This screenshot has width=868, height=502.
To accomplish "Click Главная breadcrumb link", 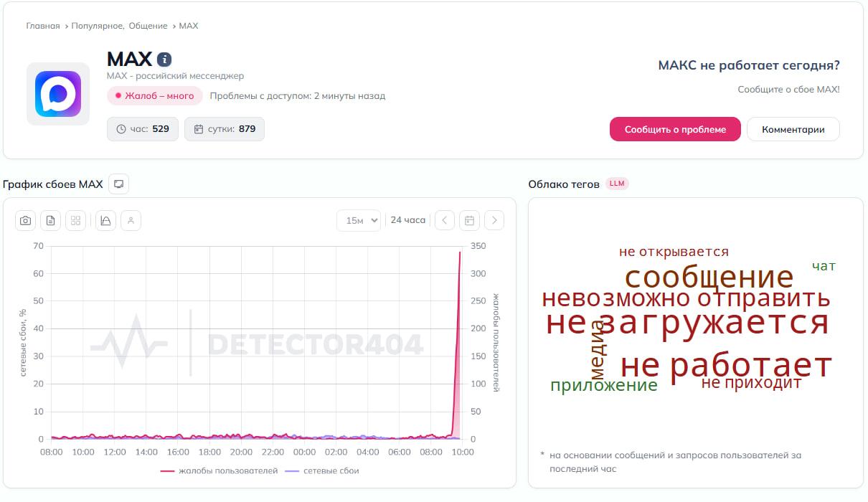I will pyautogui.click(x=43, y=26).
